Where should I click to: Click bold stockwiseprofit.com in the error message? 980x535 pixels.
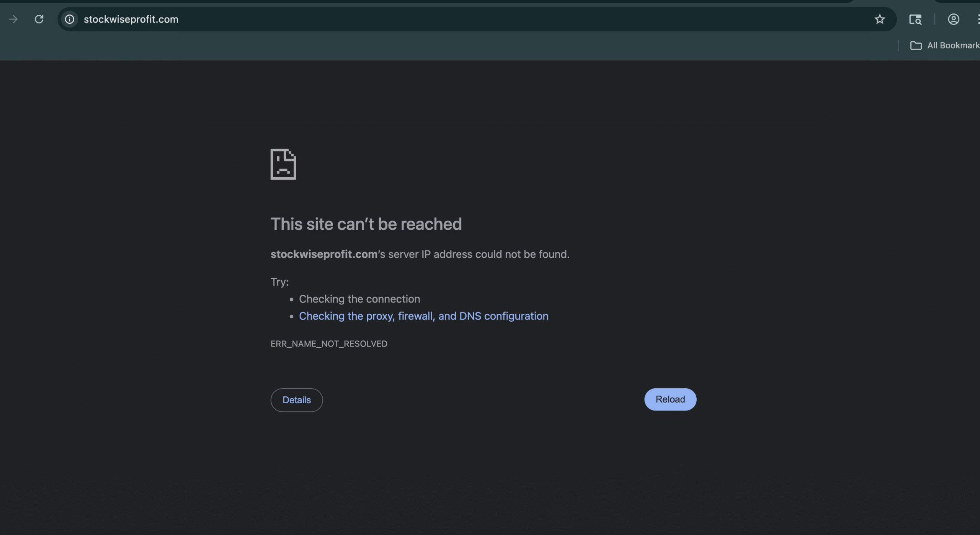pos(324,254)
